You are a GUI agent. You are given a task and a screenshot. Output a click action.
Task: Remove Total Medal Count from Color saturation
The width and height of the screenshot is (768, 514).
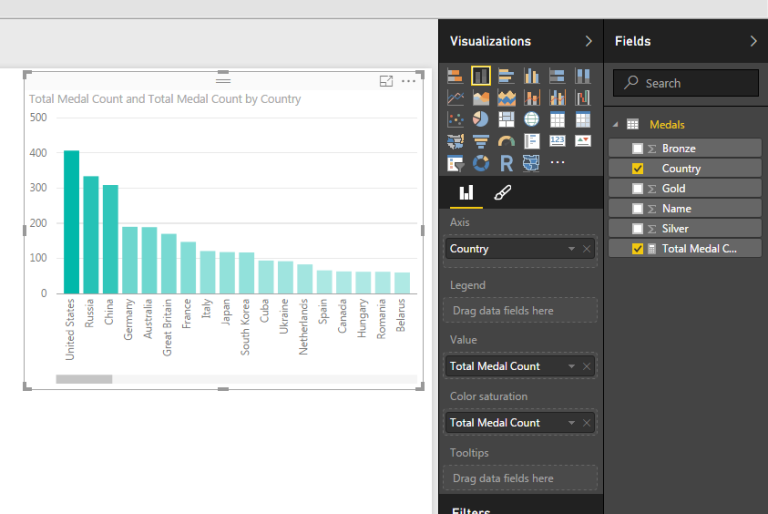(x=587, y=423)
